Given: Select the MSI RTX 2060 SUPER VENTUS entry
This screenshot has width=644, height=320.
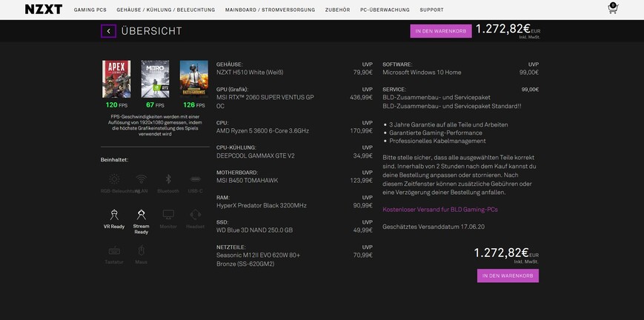Looking at the screenshot, I should [x=265, y=101].
